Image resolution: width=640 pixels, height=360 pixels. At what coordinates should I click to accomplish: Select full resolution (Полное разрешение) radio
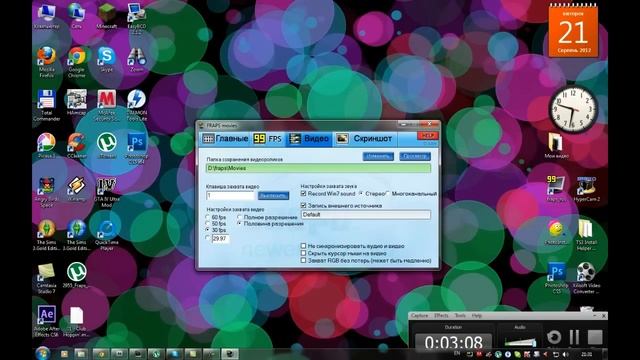click(240, 217)
